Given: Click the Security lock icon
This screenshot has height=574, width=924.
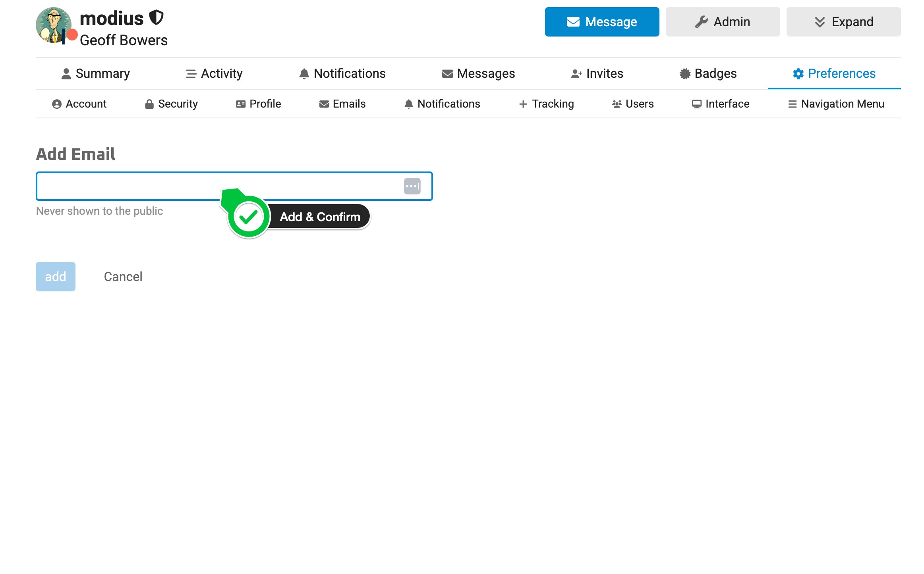Looking at the screenshot, I should tap(149, 104).
